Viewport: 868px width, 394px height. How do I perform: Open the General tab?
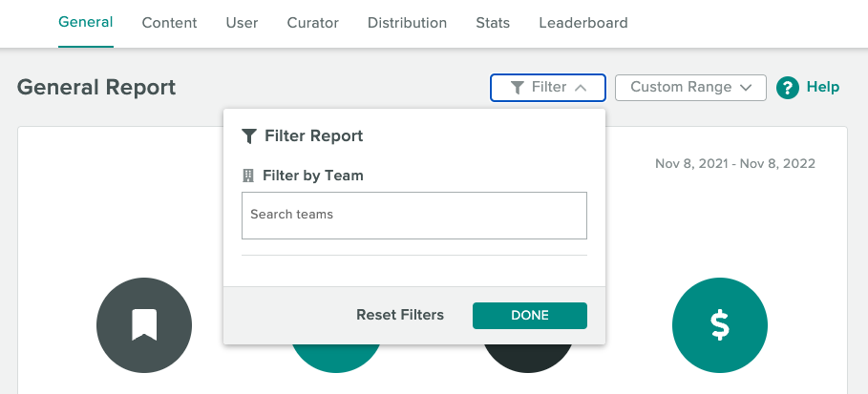point(86,22)
